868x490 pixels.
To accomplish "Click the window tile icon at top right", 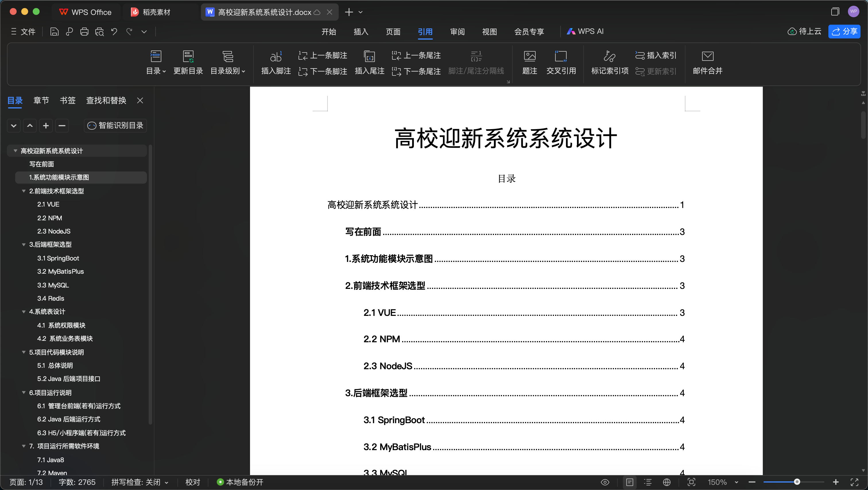I will [835, 12].
